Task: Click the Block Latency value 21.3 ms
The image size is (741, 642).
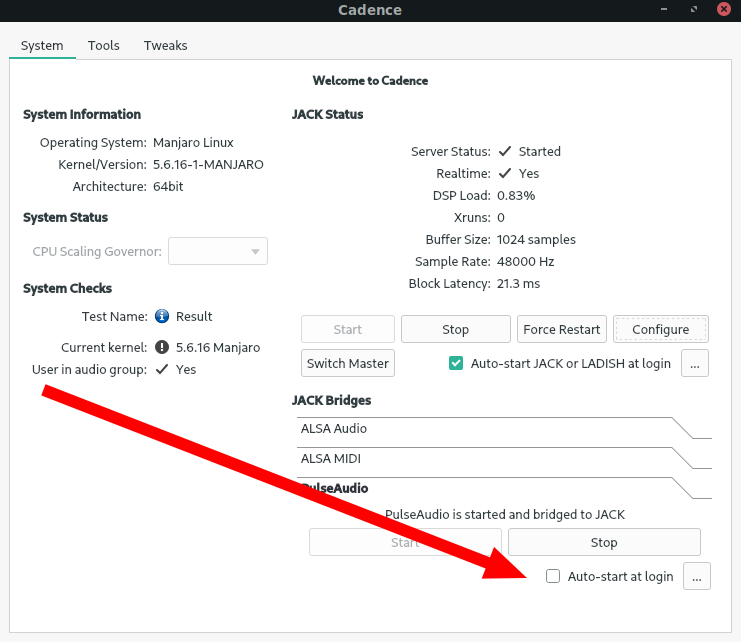Action: coord(518,283)
